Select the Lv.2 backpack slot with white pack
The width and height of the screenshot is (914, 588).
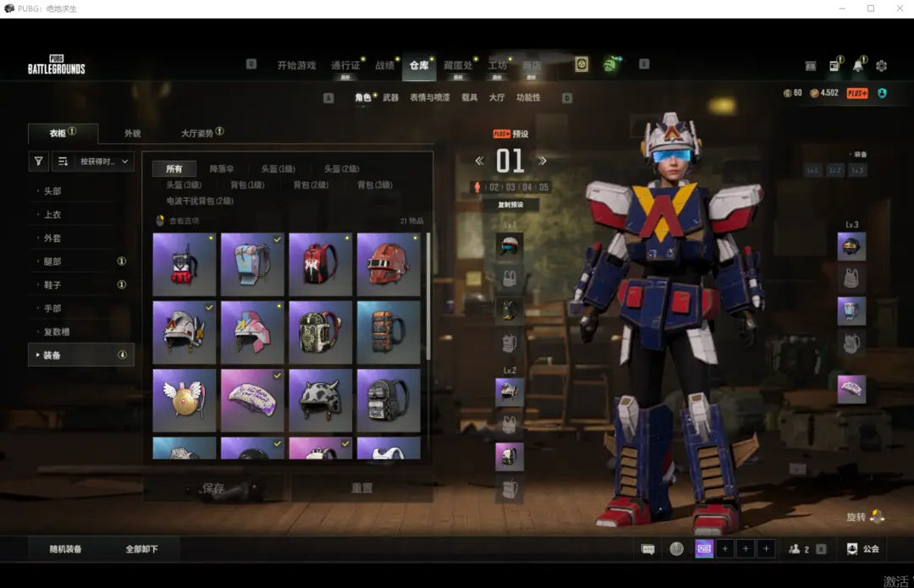click(509, 456)
